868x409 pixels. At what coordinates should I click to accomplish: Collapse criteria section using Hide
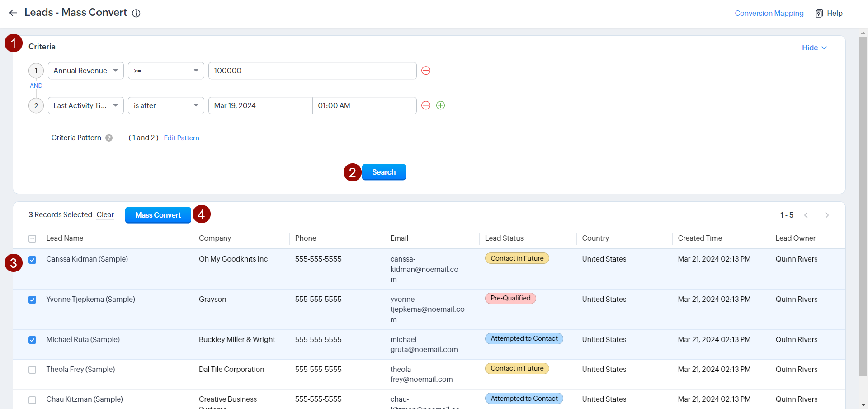814,48
